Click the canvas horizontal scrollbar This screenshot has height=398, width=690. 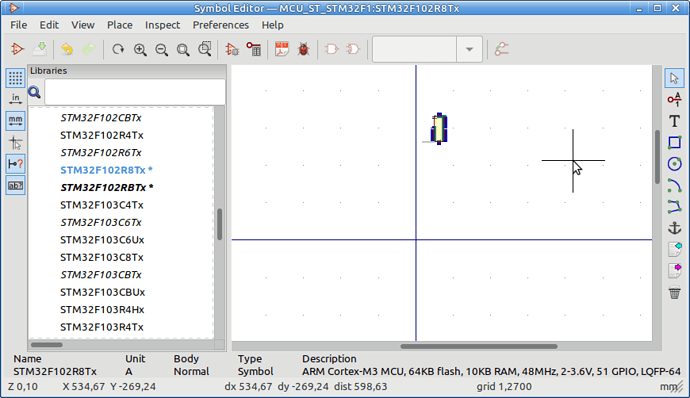478,346
